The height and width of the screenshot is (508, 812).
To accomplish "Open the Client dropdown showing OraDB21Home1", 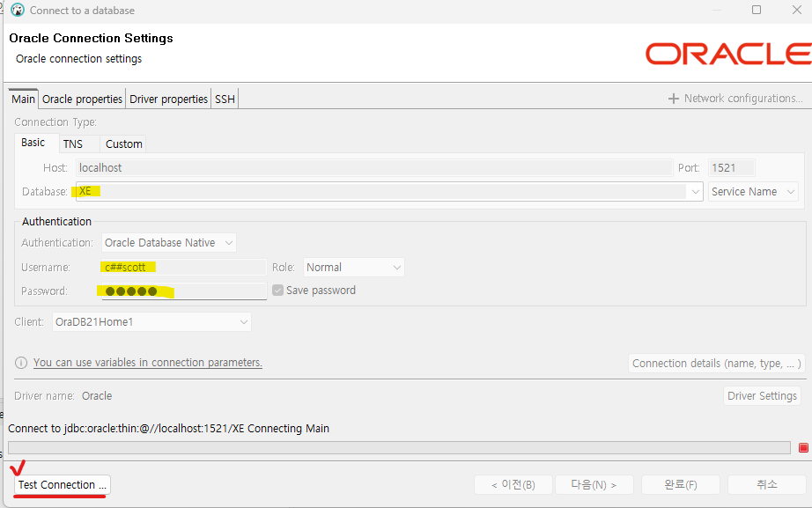I will click(x=151, y=321).
